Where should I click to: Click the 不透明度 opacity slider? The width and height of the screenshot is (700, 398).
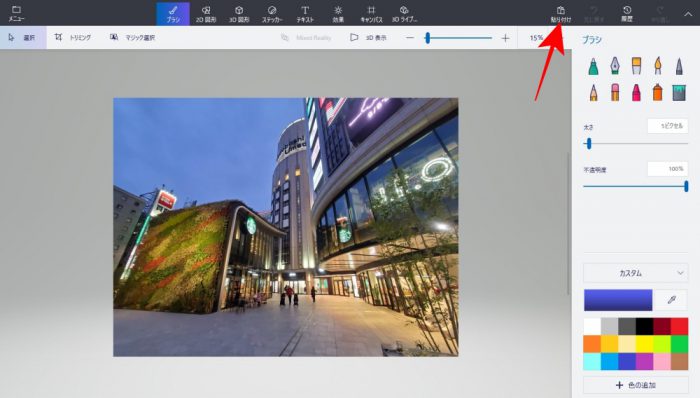pyautogui.click(x=636, y=186)
